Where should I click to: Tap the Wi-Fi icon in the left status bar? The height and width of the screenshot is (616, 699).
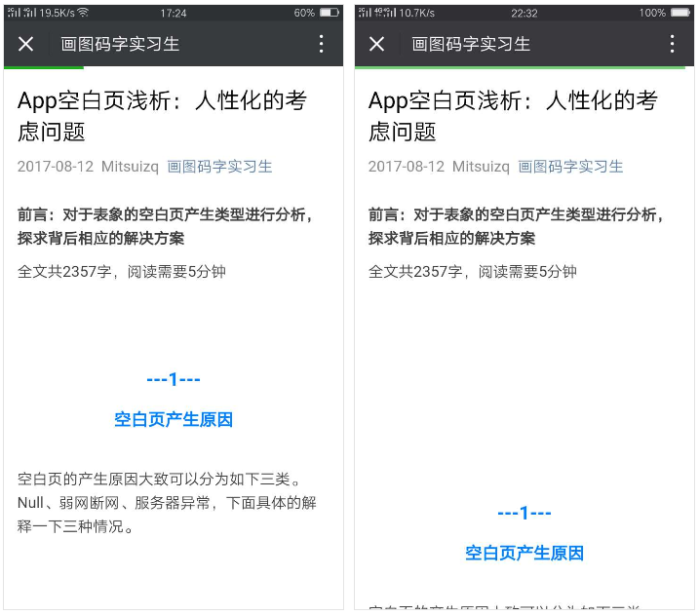point(83,13)
